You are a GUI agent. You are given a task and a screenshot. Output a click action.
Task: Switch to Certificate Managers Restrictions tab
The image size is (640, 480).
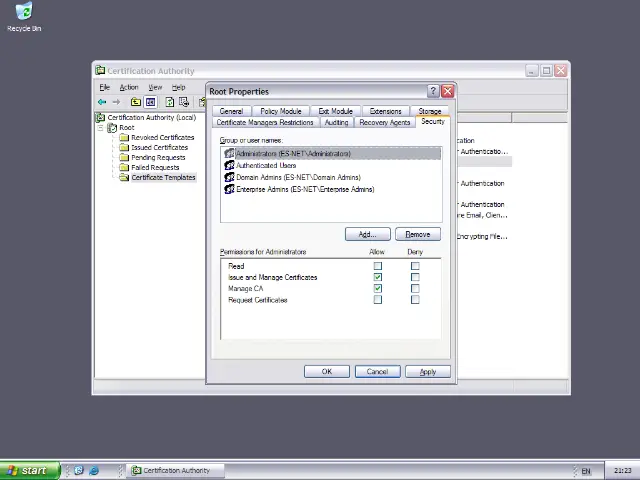pos(265,122)
